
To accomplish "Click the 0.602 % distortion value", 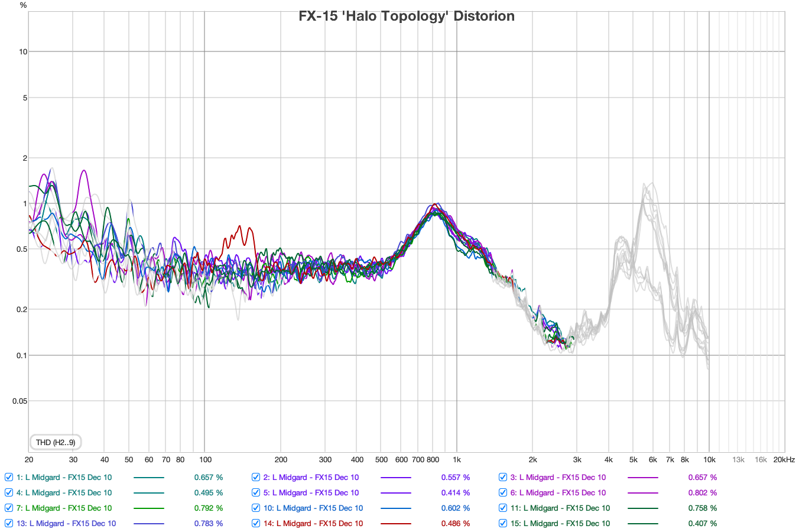I will point(456,508).
